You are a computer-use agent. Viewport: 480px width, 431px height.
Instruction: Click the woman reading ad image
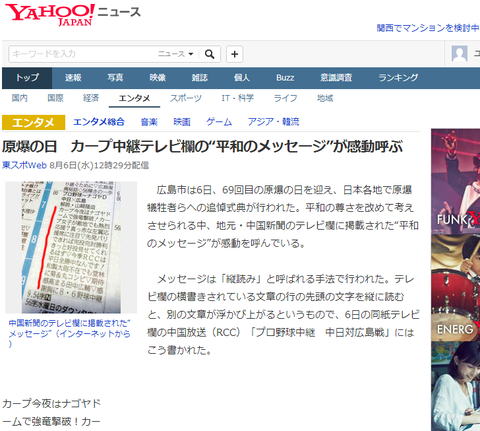[455, 386]
